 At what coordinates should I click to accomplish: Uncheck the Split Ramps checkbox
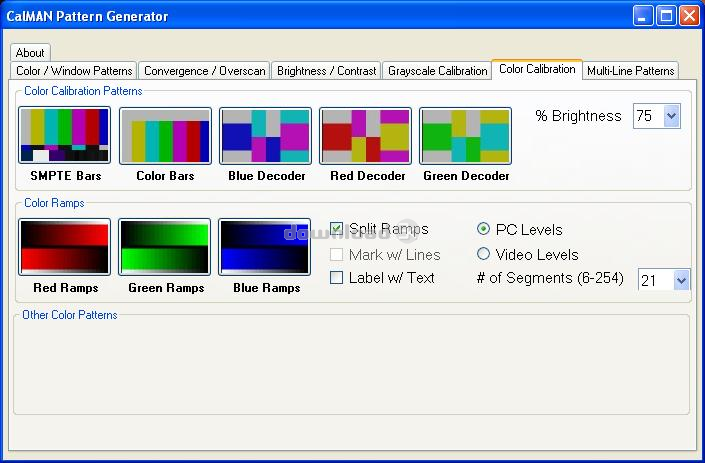tap(336, 229)
